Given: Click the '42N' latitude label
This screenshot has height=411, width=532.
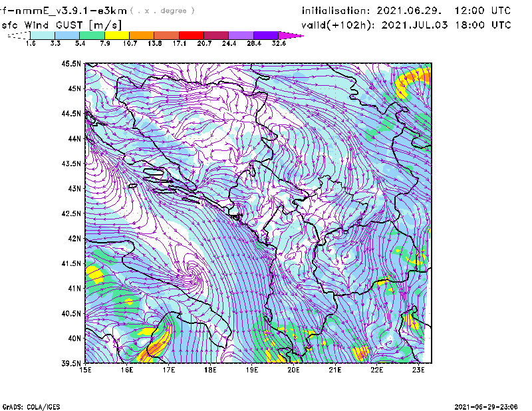Looking at the screenshot, I should [74, 238].
